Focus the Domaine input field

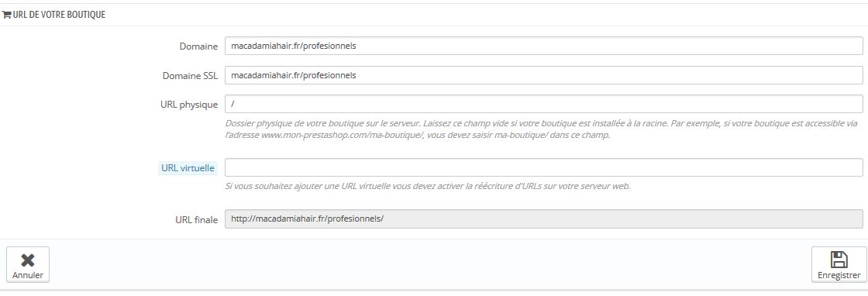543,46
